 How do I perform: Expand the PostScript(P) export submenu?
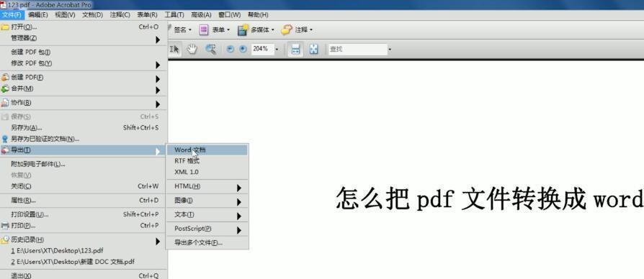(x=207, y=229)
